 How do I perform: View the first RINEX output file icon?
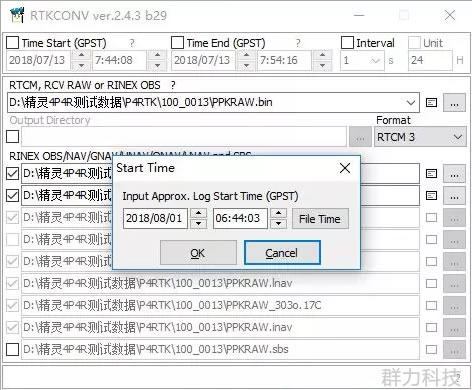432,174
